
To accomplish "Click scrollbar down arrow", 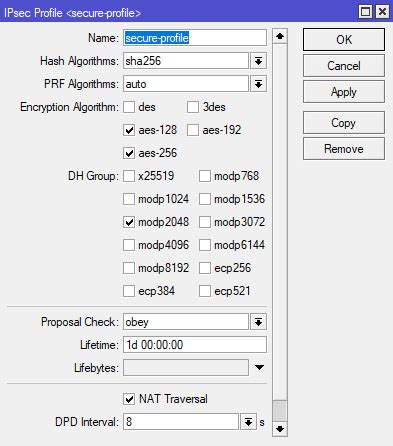I will 280,429.
